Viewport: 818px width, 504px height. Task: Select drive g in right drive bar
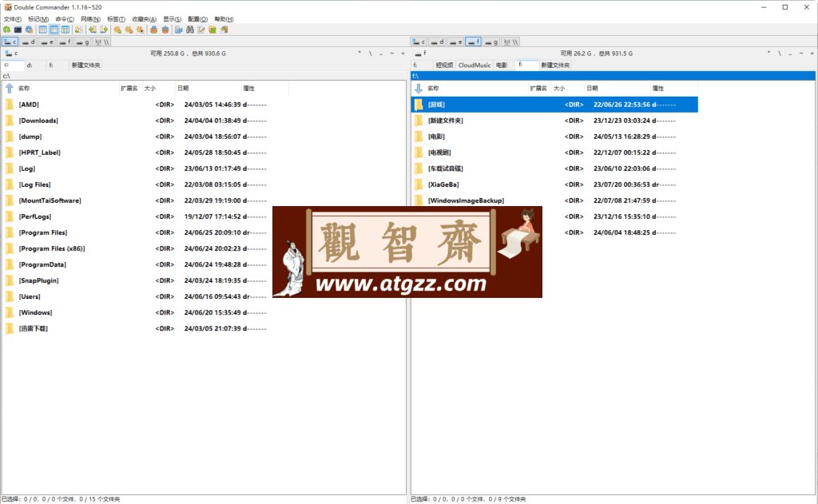pos(491,42)
